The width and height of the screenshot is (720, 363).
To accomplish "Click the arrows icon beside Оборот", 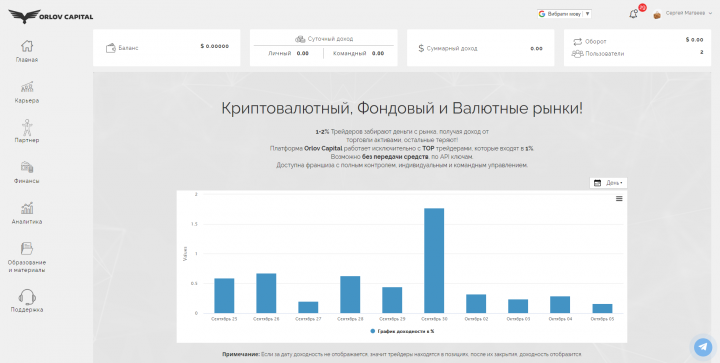I will [x=577, y=42].
